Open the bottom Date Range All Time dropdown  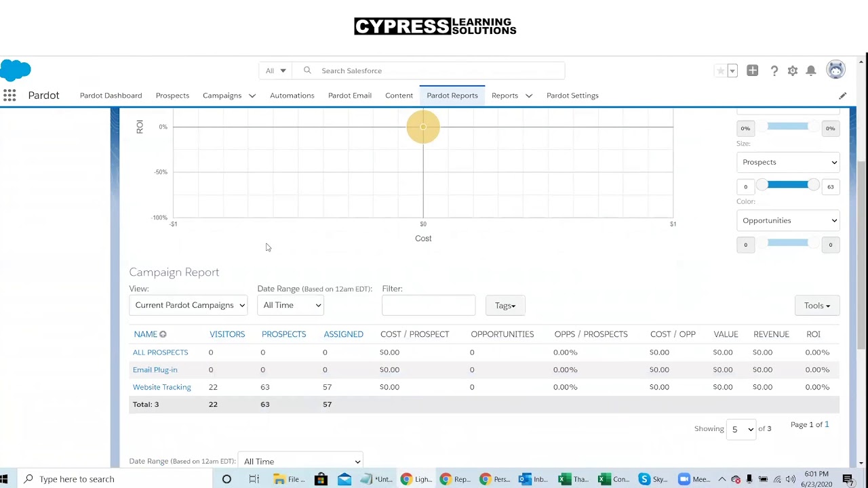coord(300,461)
